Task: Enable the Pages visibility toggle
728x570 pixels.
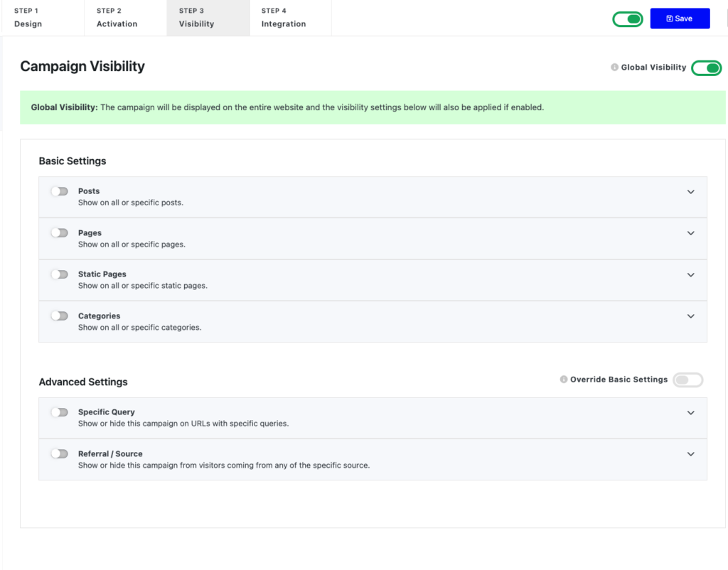Action: (x=60, y=232)
